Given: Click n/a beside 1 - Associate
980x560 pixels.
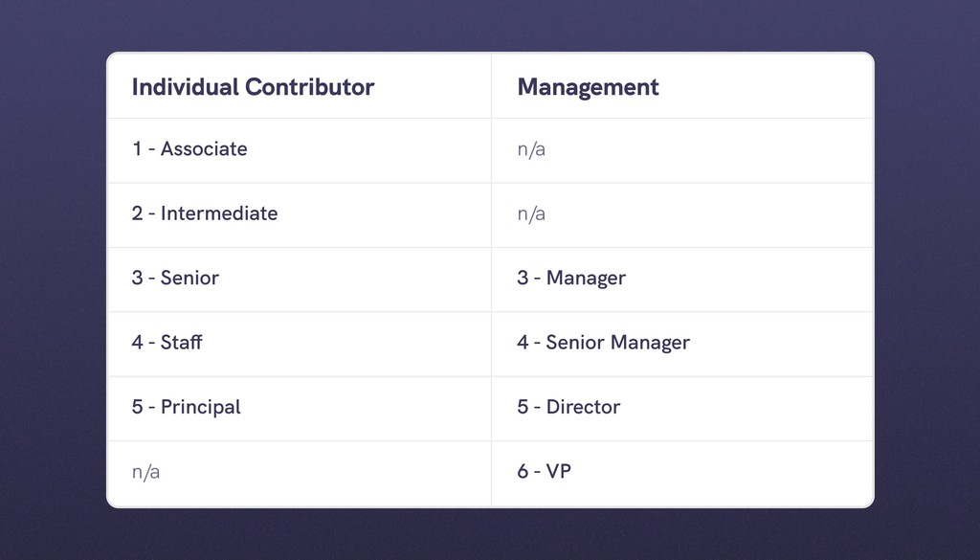Looking at the screenshot, I should coord(531,149).
